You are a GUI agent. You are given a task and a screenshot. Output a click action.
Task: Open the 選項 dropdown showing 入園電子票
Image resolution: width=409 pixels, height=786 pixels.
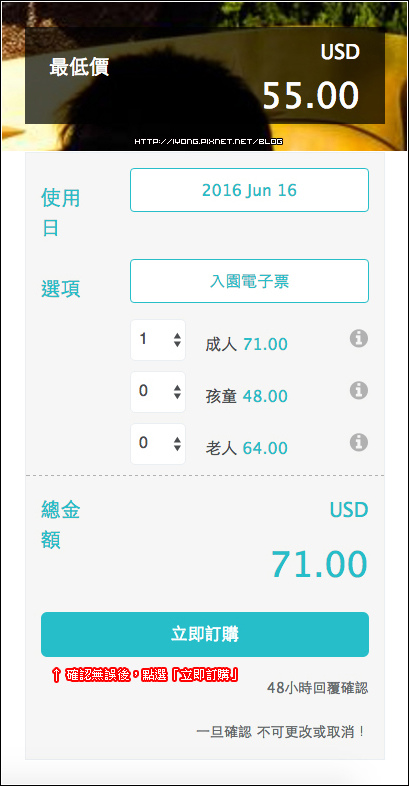pyautogui.click(x=249, y=281)
